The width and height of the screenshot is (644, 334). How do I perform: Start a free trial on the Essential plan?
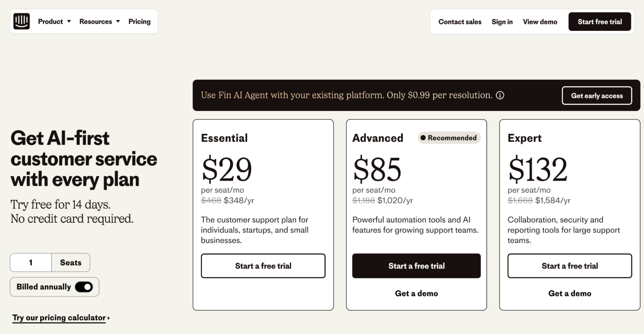coord(263,266)
